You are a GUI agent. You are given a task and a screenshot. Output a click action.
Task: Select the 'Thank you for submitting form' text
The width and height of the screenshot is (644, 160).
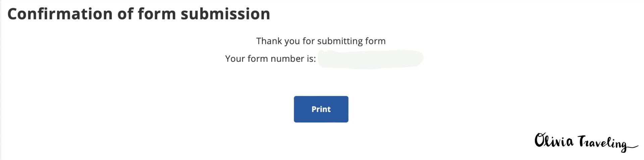pos(321,41)
